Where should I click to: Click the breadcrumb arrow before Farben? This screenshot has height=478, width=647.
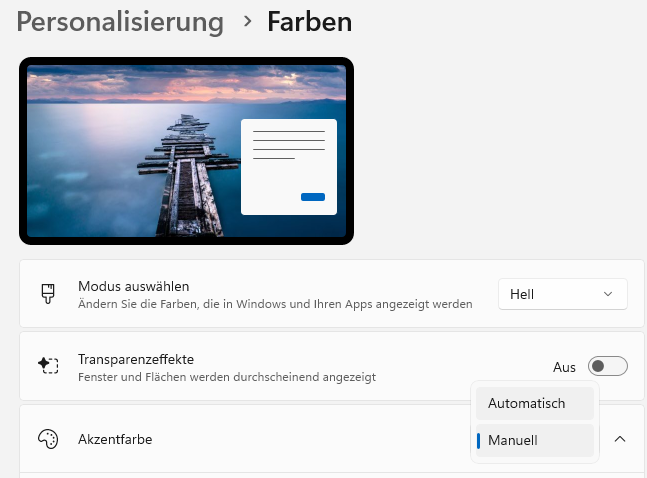point(245,21)
